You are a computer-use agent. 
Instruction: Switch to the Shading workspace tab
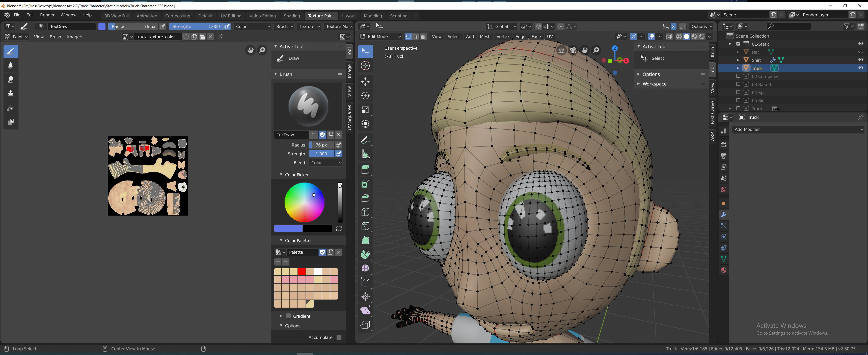tap(292, 15)
